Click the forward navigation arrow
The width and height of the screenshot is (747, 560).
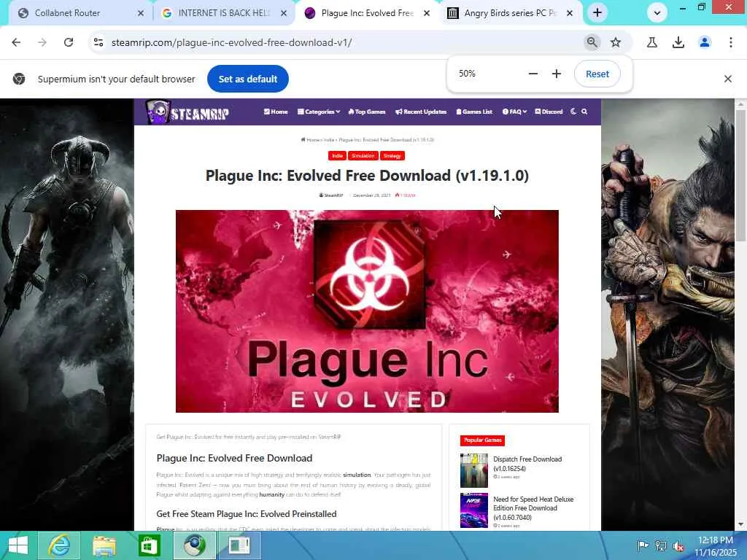pyautogui.click(x=42, y=42)
